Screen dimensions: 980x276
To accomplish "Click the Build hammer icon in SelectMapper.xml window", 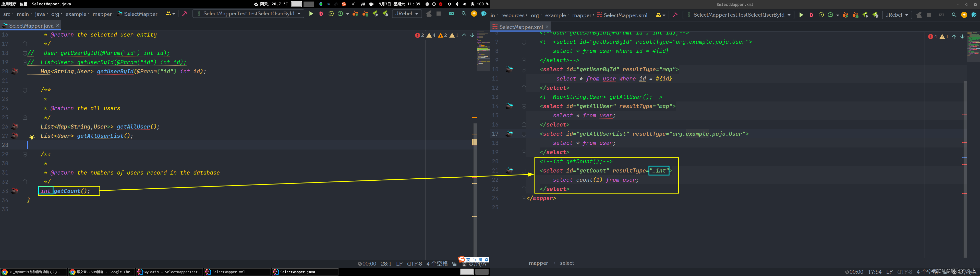I will coord(675,15).
